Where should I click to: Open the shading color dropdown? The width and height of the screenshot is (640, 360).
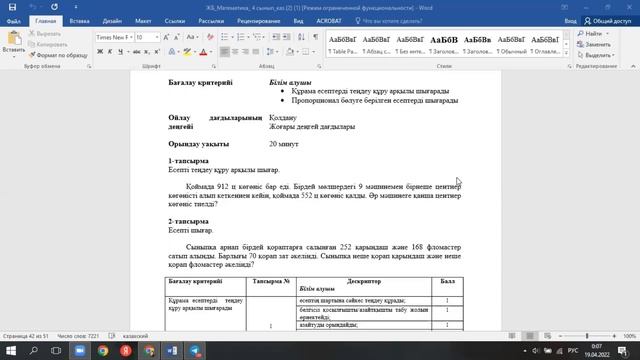coord(297,51)
